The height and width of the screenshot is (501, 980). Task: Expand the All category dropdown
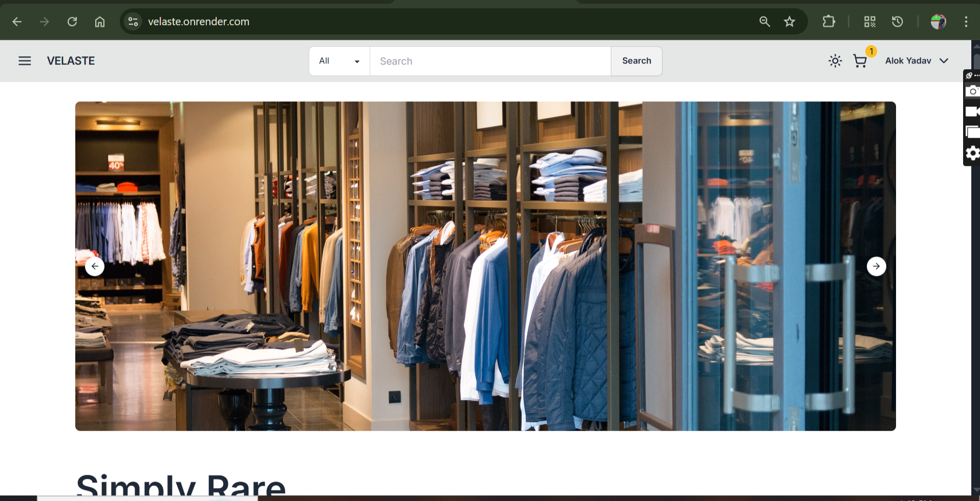click(339, 61)
